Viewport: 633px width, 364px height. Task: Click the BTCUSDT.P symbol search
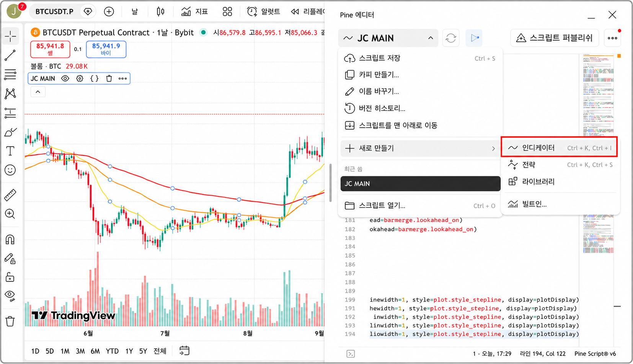(54, 11)
